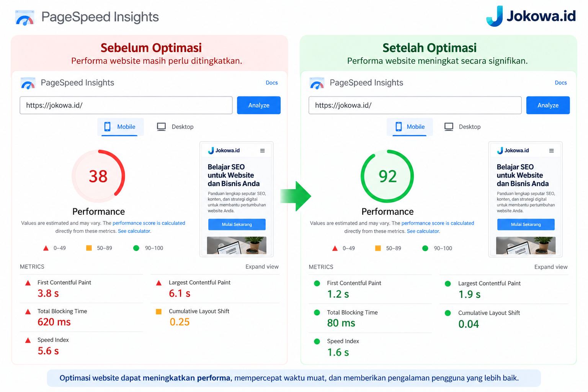
Task: Open the 'See calculator' link in the Setelah panel
Action: click(423, 231)
